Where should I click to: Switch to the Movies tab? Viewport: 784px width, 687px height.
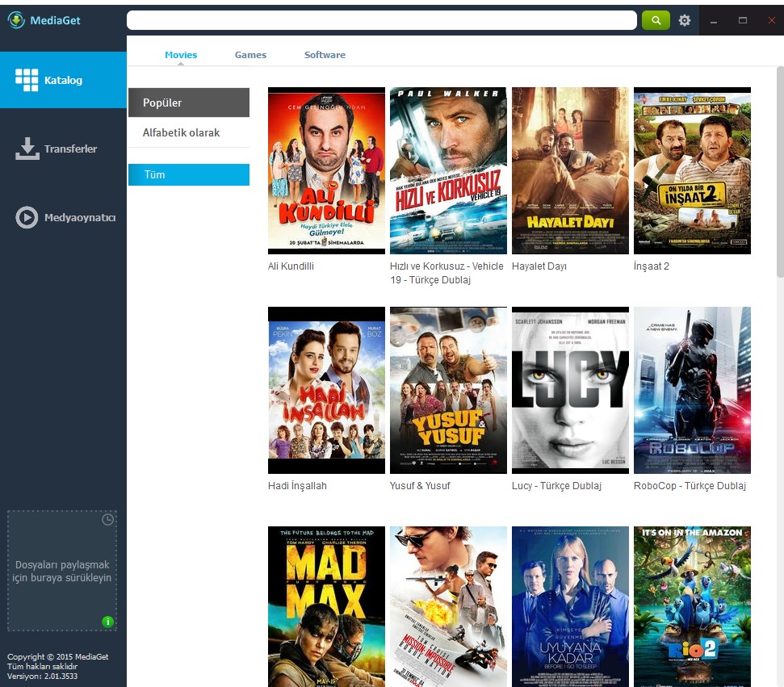181,55
